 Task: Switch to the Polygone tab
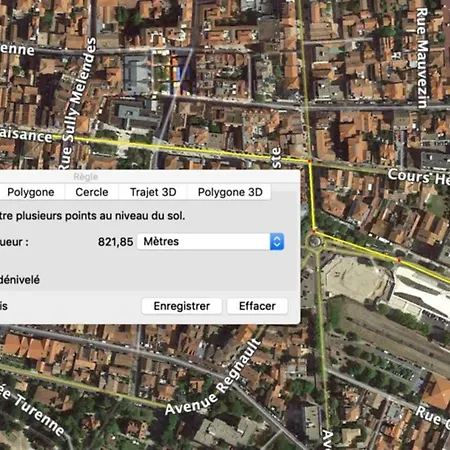point(31,192)
